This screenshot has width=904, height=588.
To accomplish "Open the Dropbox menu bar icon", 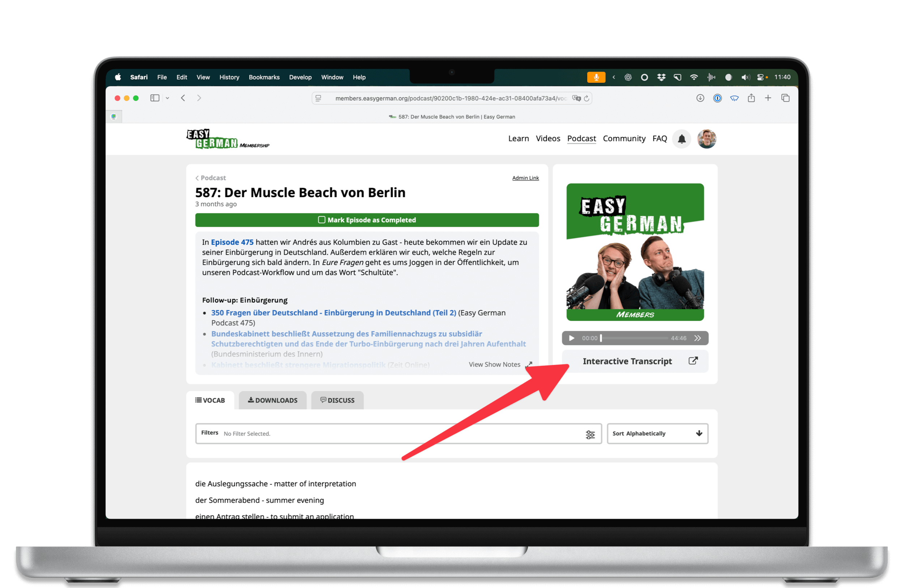I will click(x=661, y=77).
